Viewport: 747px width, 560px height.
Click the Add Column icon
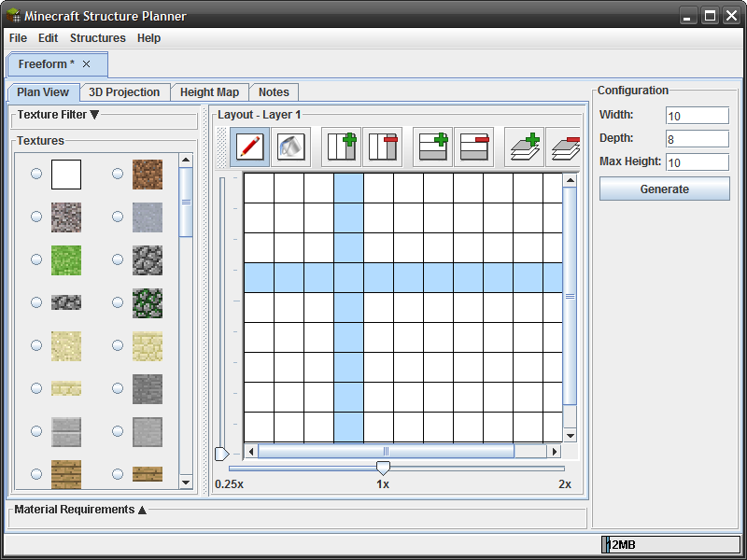pyautogui.click(x=341, y=147)
